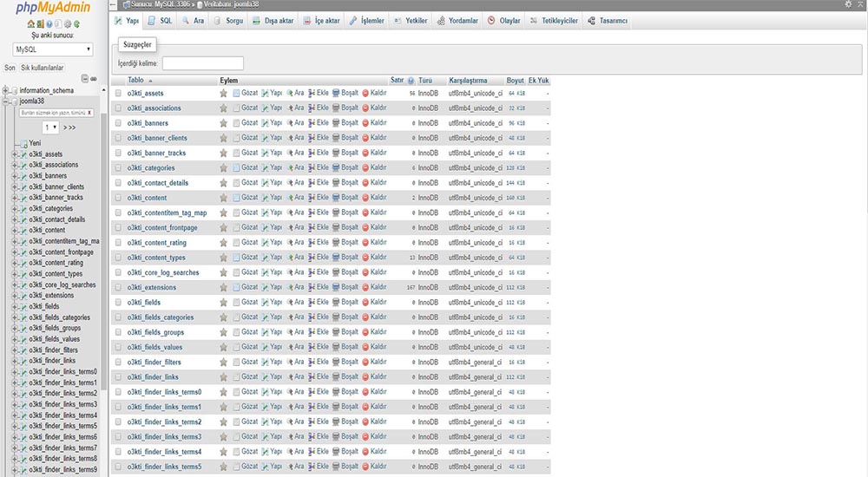
Task: Click Boşalt empty icon for o3kti_categories
Action: [x=336, y=167]
